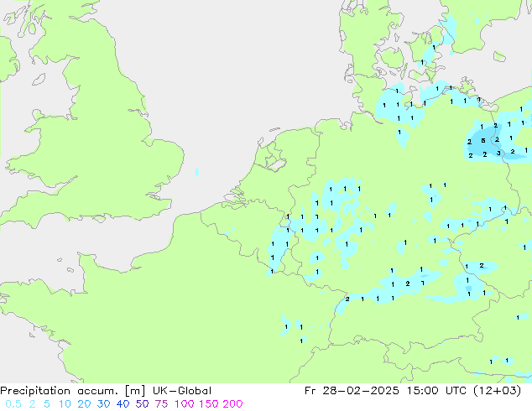Click the 'UK-Global' model label
532x411 pixels.
pos(182,391)
